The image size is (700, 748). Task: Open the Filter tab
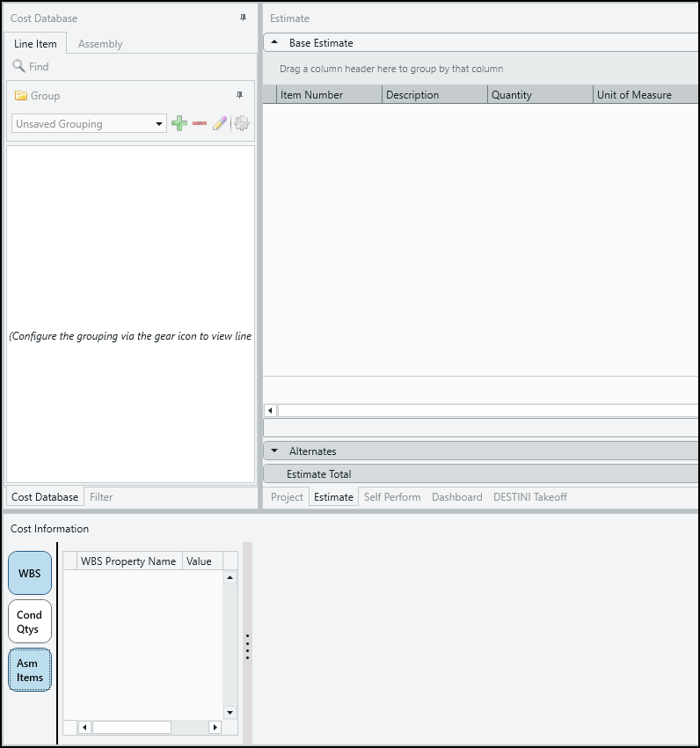coord(101,496)
